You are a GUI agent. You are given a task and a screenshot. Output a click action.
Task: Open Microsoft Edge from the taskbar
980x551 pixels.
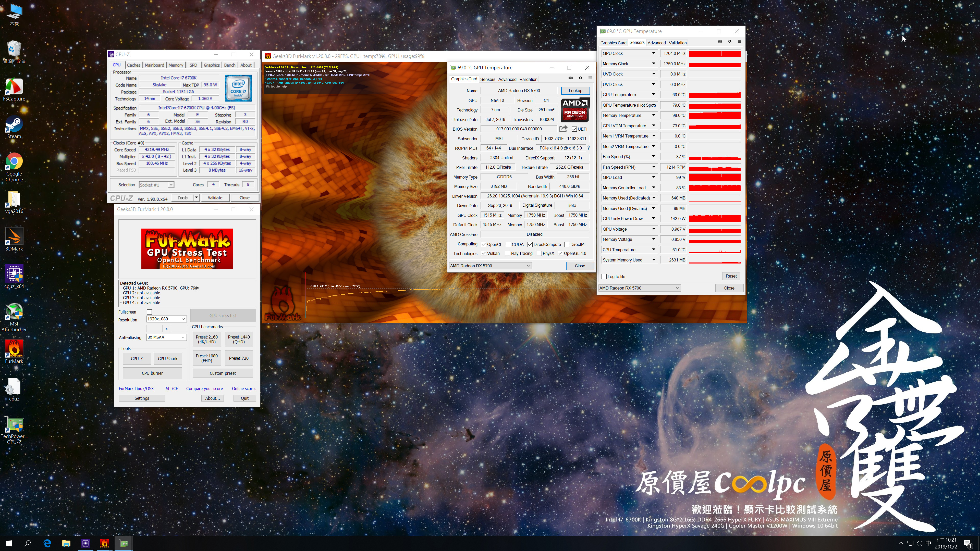click(47, 543)
